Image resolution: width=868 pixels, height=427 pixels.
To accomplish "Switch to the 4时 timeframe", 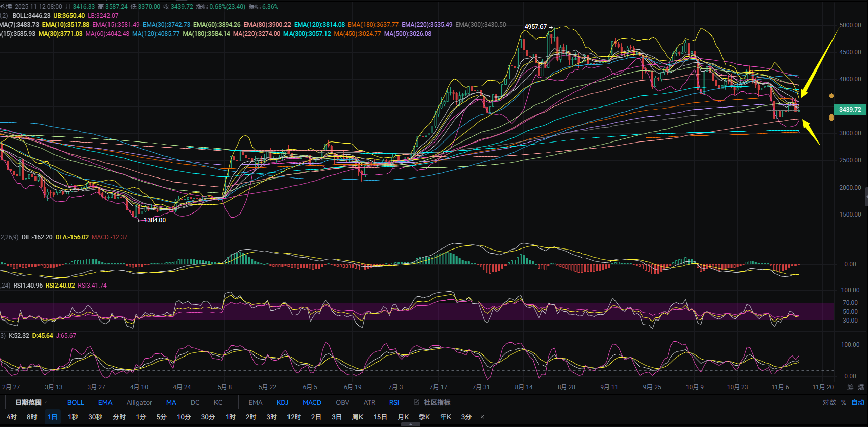I will coord(11,417).
